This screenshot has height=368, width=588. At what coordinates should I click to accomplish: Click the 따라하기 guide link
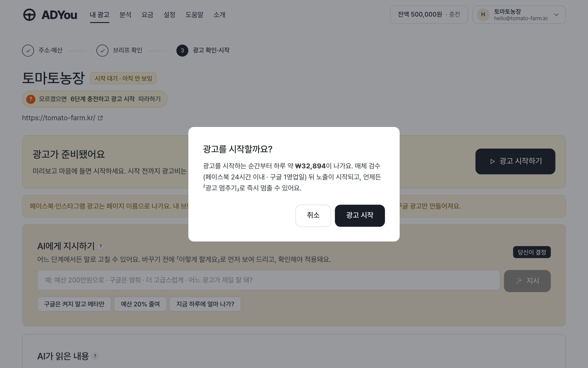(x=149, y=99)
